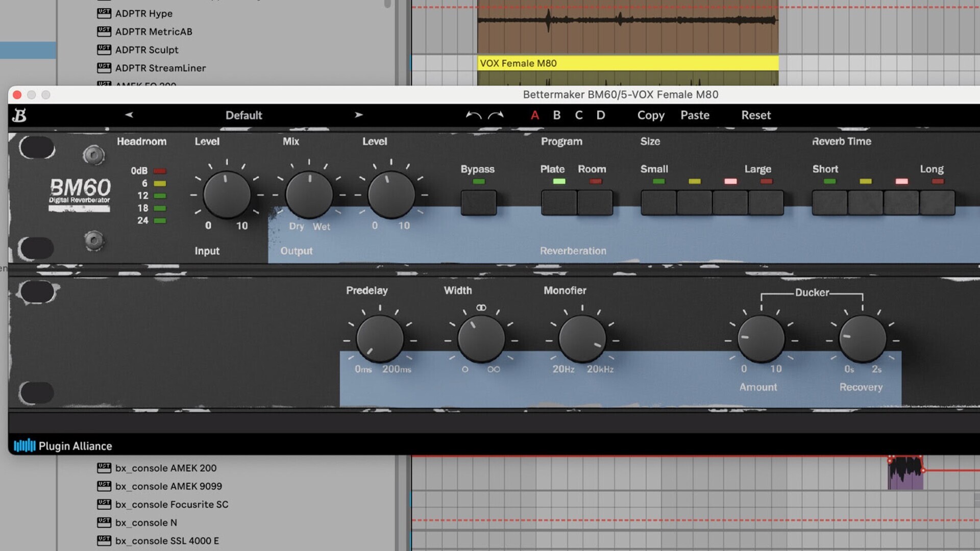
Task: Select settings slot B
Action: pos(557,115)
